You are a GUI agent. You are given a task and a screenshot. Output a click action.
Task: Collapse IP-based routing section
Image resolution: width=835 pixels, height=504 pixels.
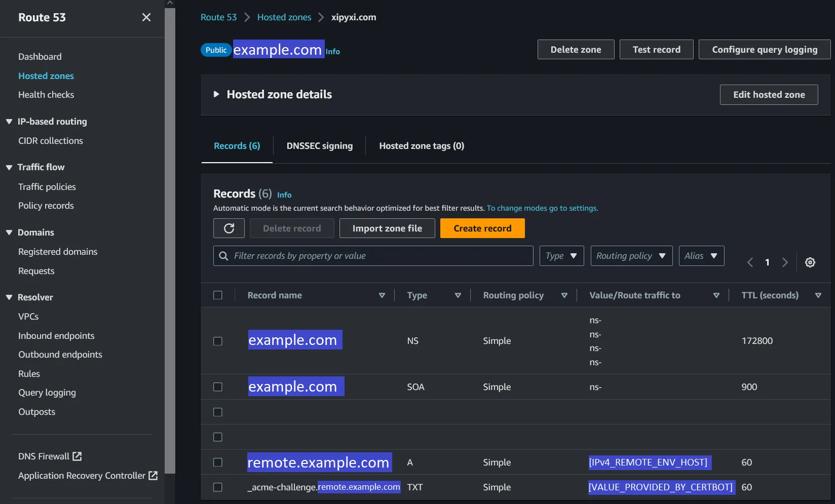9,122
